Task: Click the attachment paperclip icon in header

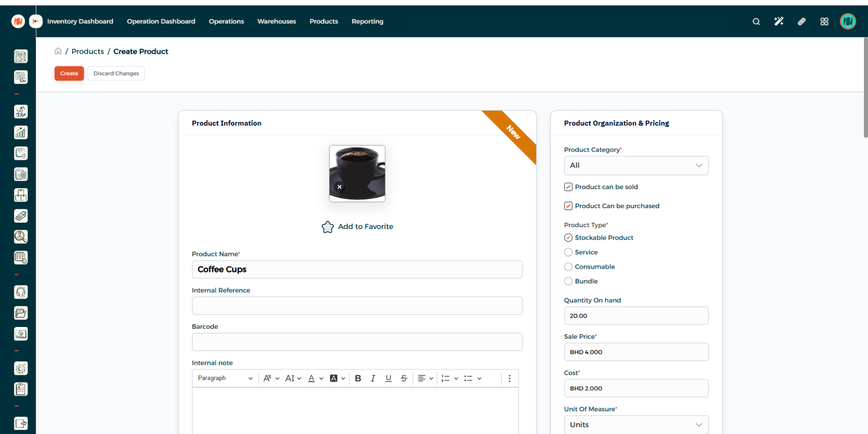Action: coord(802,22)
